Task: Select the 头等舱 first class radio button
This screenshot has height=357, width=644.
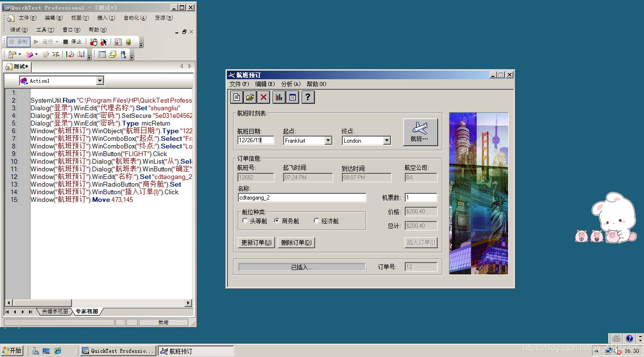Action: (245, 220)
